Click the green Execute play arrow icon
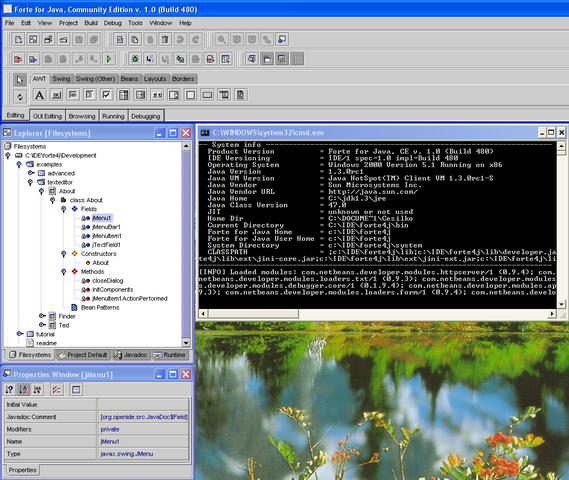 (x=109, y=59)
